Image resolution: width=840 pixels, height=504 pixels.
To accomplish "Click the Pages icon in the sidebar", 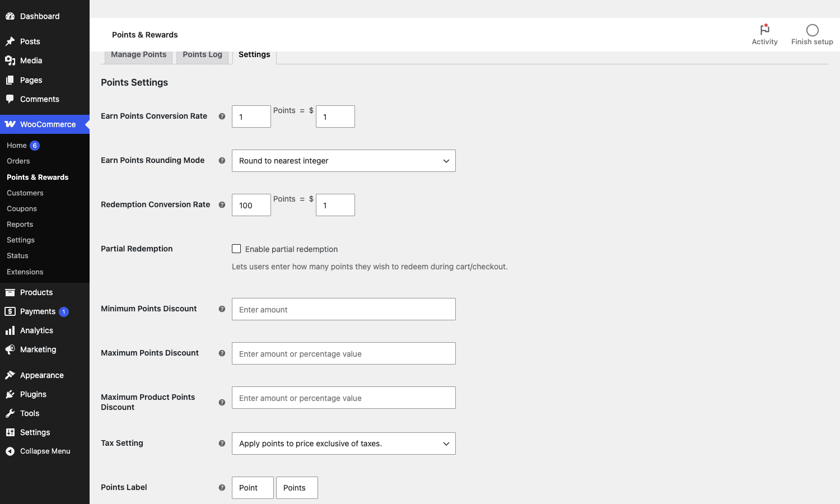I will [x=10, y=80].
